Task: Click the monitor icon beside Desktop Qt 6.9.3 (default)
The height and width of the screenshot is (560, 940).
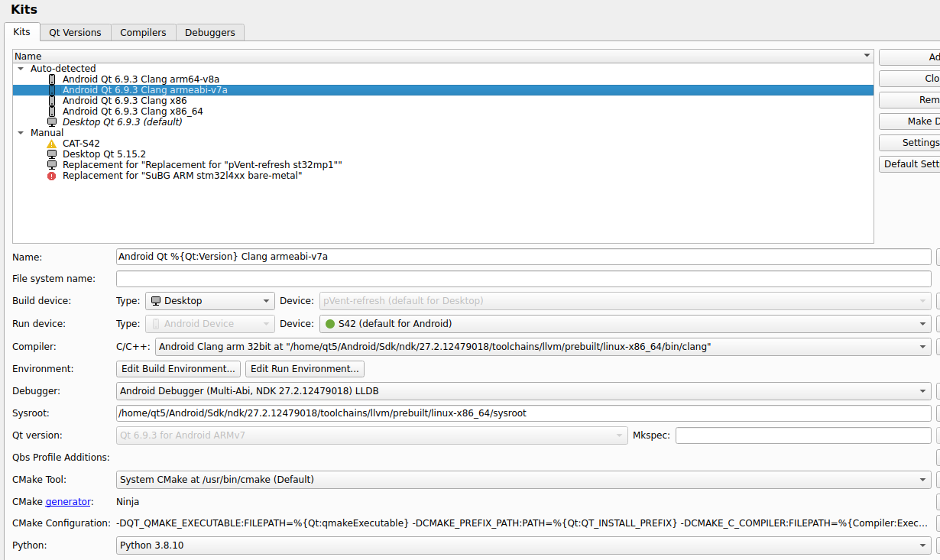Action: pyautogui.click(x=52, y=122)
